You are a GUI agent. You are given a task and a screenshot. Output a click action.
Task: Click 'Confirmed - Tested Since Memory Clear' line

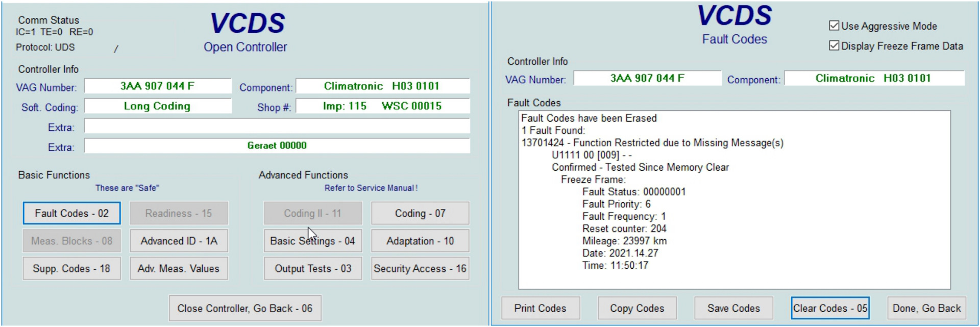point(640,167)
